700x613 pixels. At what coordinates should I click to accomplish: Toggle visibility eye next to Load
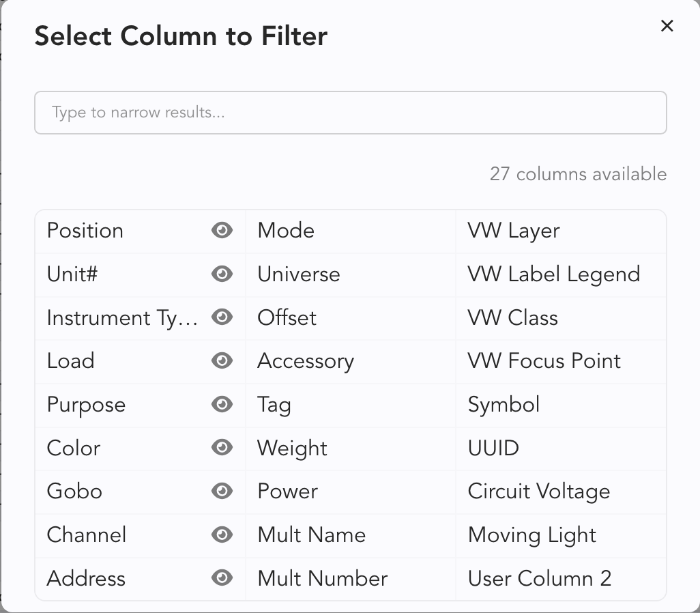point(222,361)
